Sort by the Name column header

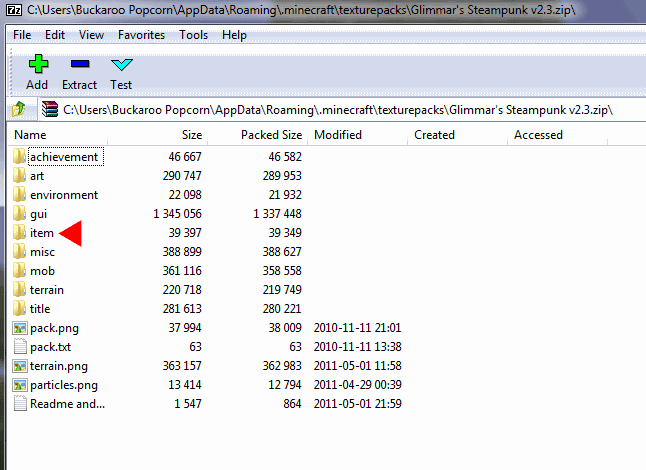pyautogui.click(x=58, y=135)
